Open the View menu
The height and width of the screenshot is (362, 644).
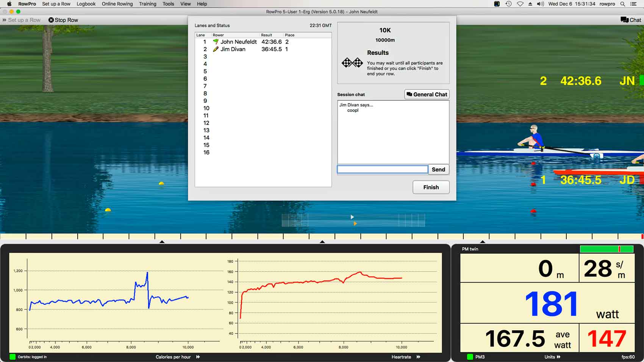(x=185, y=4)
